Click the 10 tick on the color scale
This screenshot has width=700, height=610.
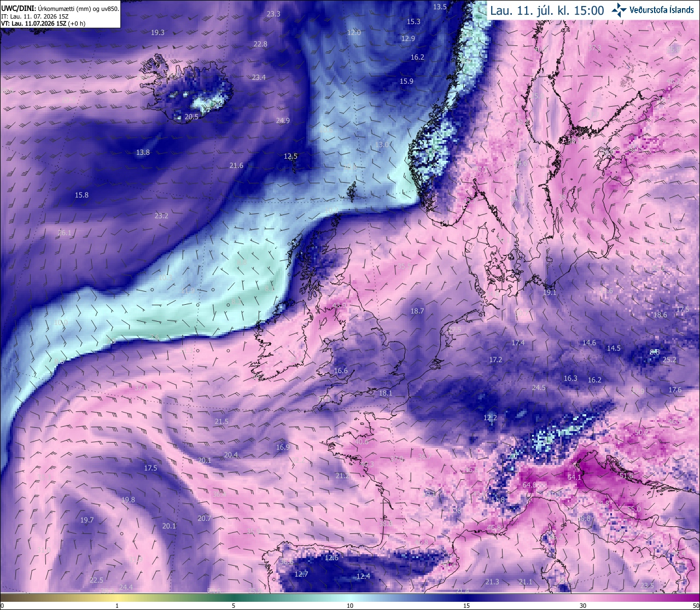[x=350, y=606]
